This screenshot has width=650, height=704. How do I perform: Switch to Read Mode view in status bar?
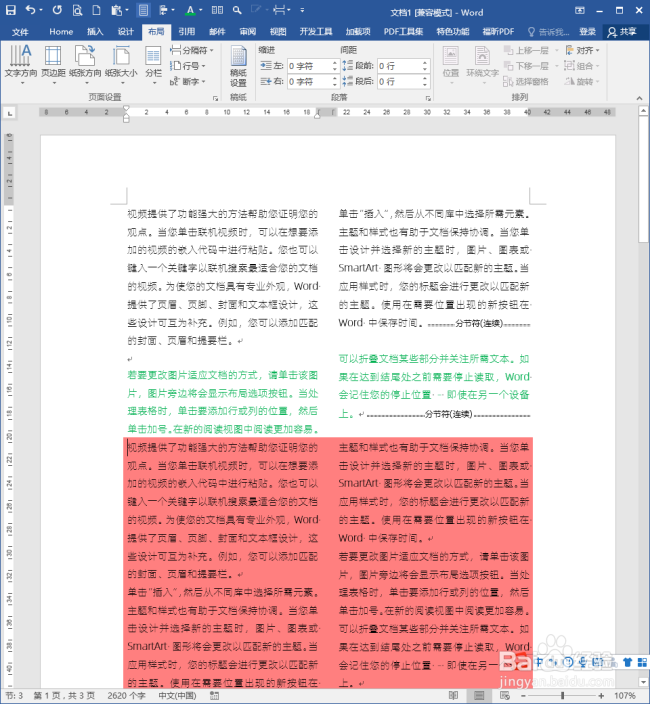click(x=453, y=696)
